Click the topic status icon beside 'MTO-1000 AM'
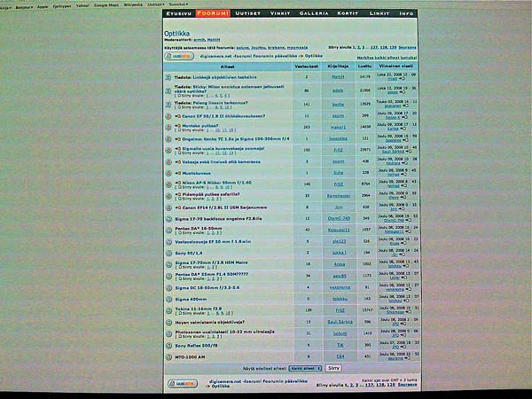Image resolution: width=532 pixels, height=399 pixels. pos(168,355)
